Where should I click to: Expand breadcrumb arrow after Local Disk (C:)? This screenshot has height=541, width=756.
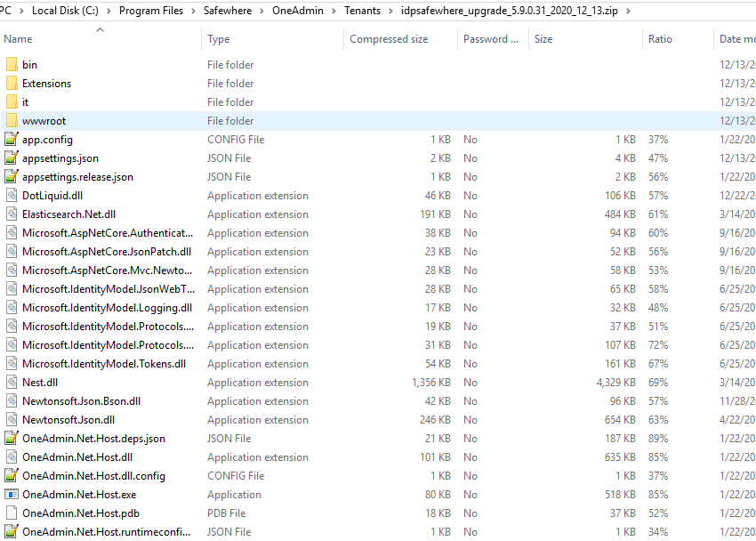[x=109, y=11]
